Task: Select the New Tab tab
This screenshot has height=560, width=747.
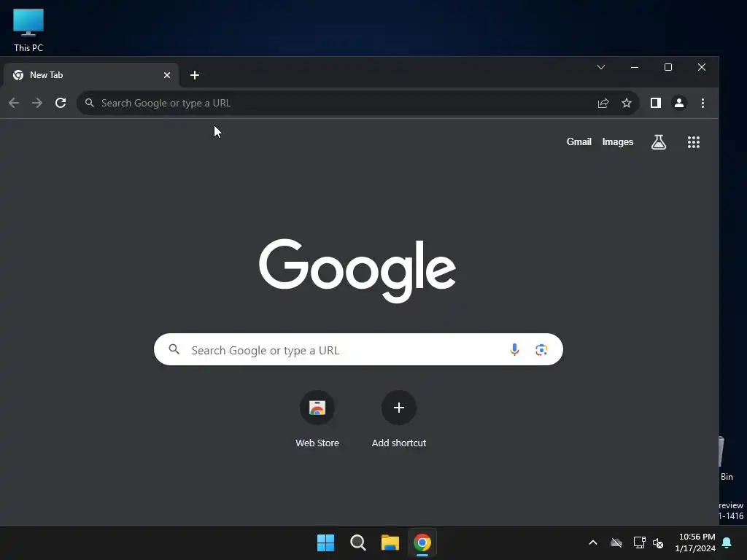Action: pyautogui.click(x=91, y=75)
